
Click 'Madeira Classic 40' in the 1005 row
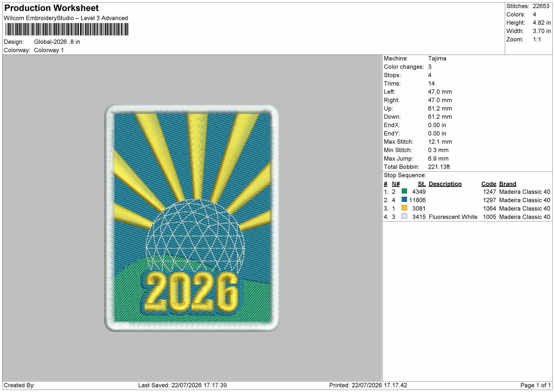tap(525, 217)
